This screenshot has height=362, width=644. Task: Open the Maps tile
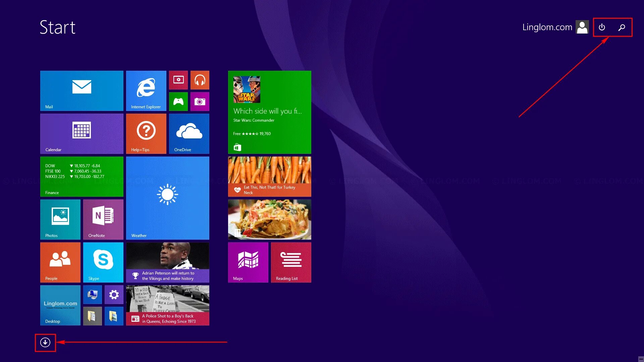point(248,262)
